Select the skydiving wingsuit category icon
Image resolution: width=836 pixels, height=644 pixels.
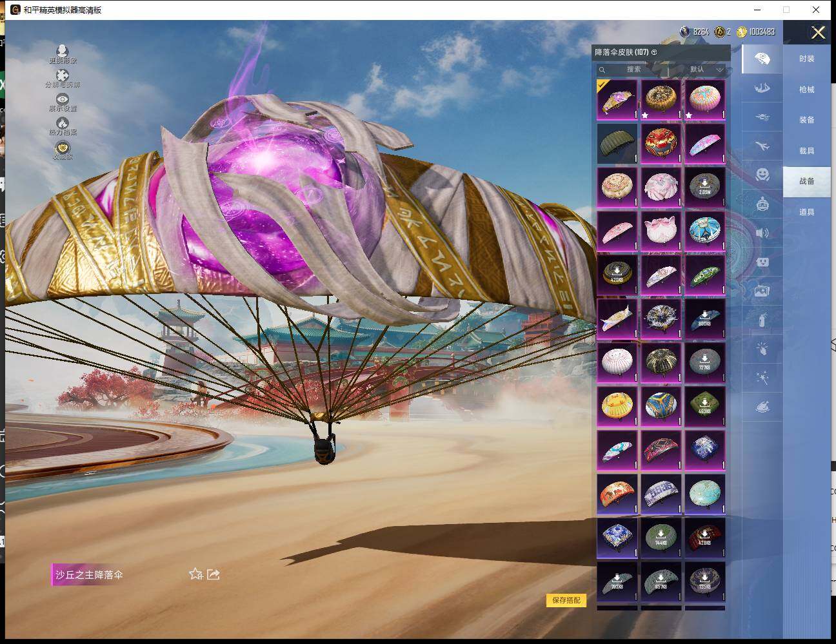pos(762,88)
